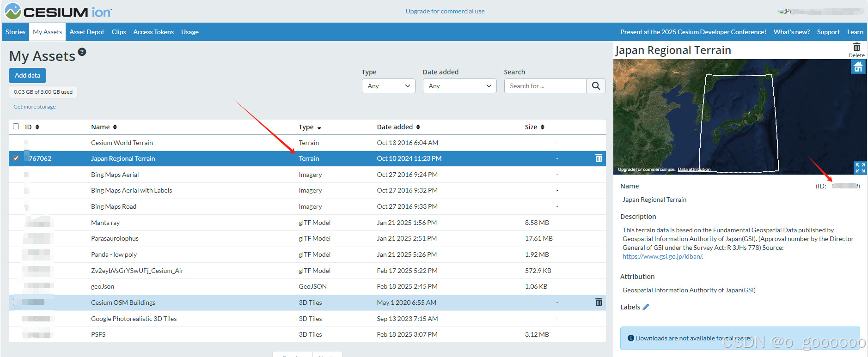Reset map view with the home icon

pyautogui.click(x=858, y=67)
